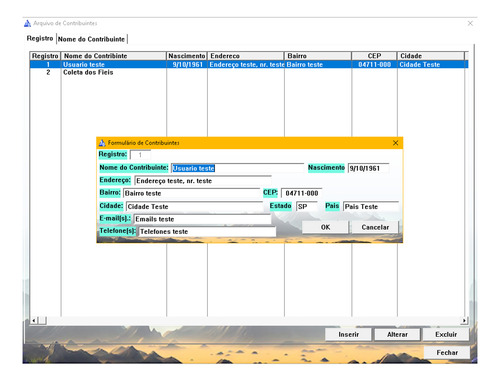500x381 pixels.
Task: Click the Nascimento column header
Action: 187,56
